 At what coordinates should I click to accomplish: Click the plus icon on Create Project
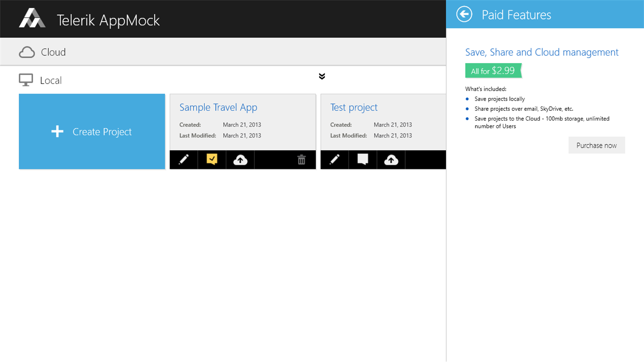57,131
